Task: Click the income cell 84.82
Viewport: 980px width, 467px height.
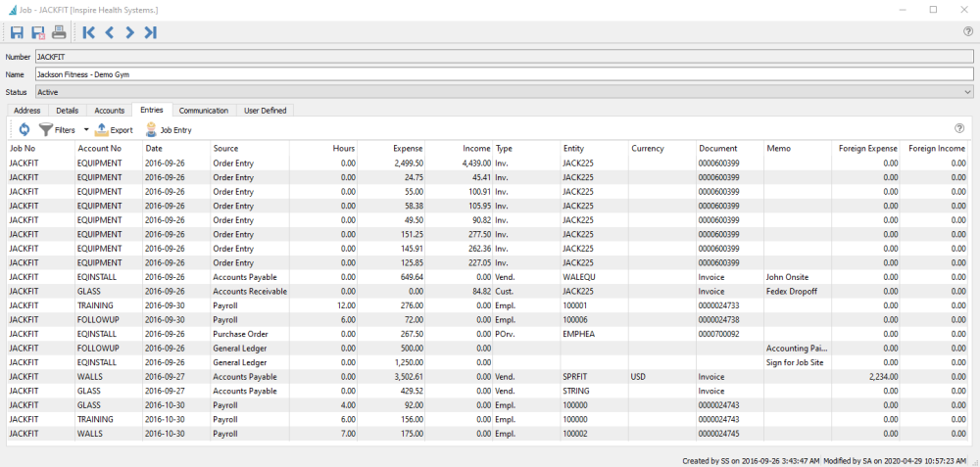Action: (x=459, y=292)
